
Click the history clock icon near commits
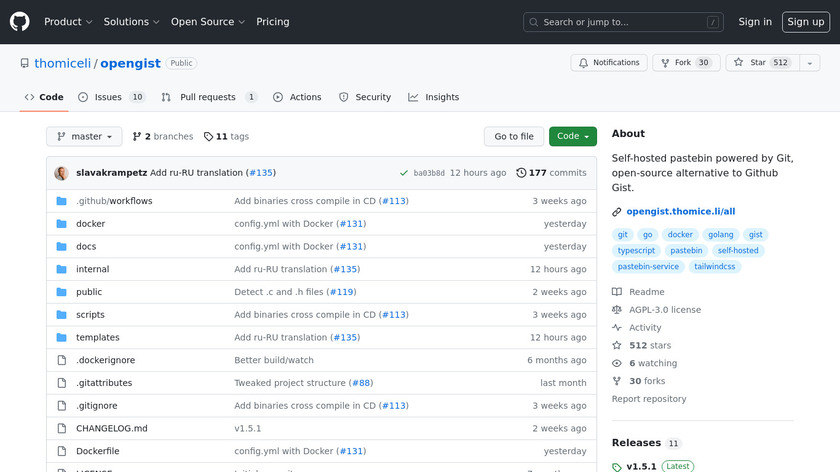[x=521, y=173]
